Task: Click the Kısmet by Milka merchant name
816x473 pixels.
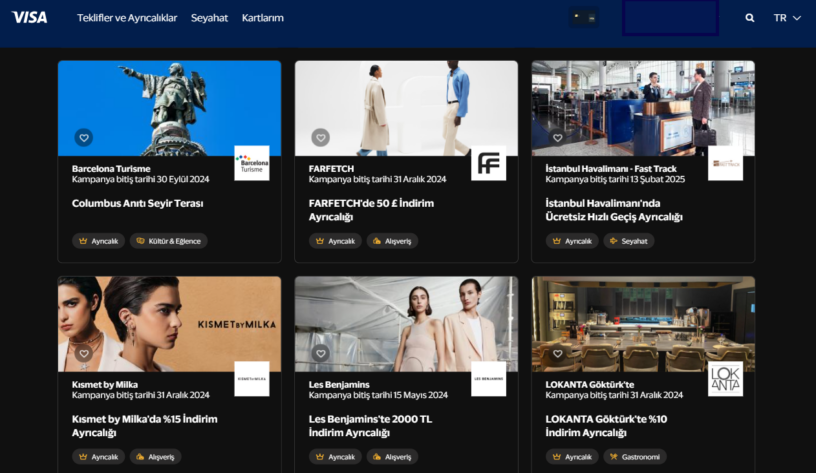Action: [x=105, y=385]
